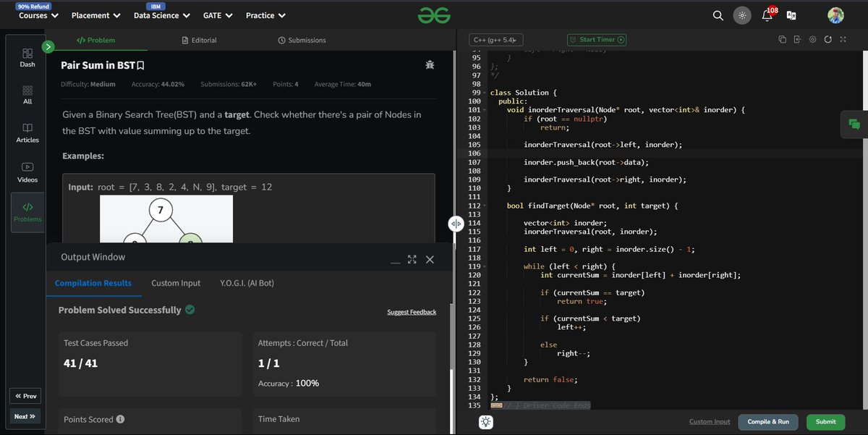868x435 pixels.
Task: Open the GATE dropdown menu
Action: tap(218, 15)
